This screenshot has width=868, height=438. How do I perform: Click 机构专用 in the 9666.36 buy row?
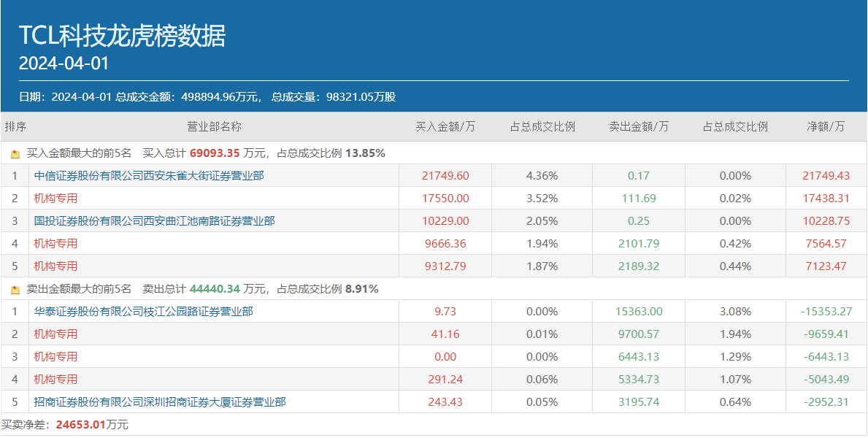55,244
